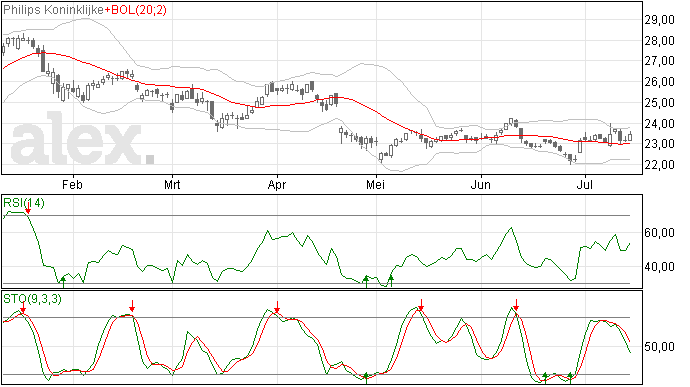Select the Apr month label
690x387 pixels.
tap(277, 184)
